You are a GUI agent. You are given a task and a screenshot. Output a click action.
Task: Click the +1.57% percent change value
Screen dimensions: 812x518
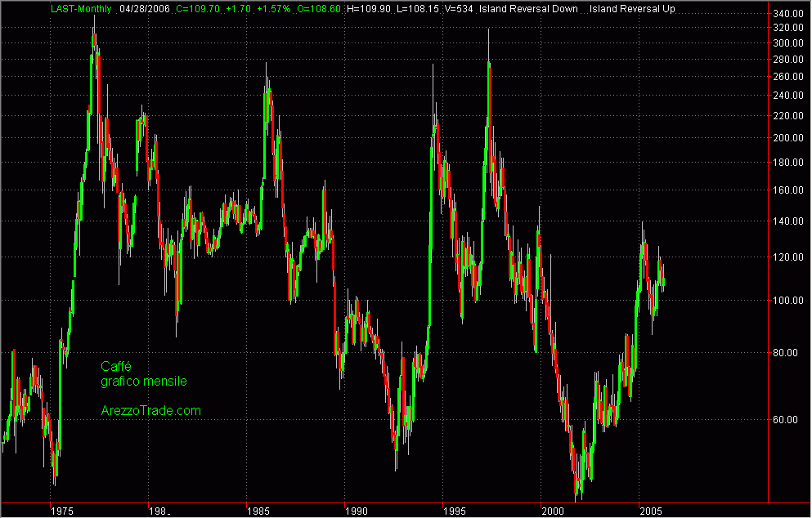tap(274, 9)
